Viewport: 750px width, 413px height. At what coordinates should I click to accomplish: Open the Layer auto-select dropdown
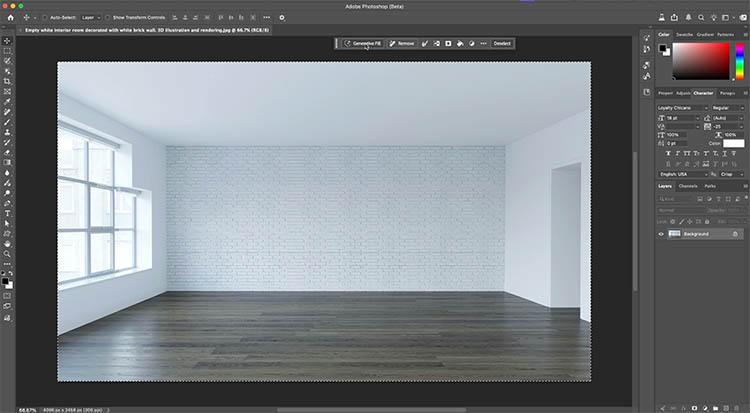(x=88, y=18)
